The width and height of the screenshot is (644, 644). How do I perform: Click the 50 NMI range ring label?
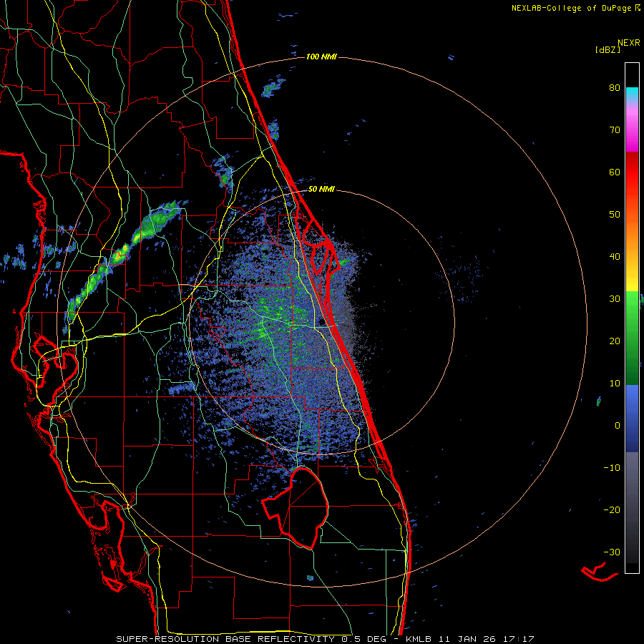point(321,190)
